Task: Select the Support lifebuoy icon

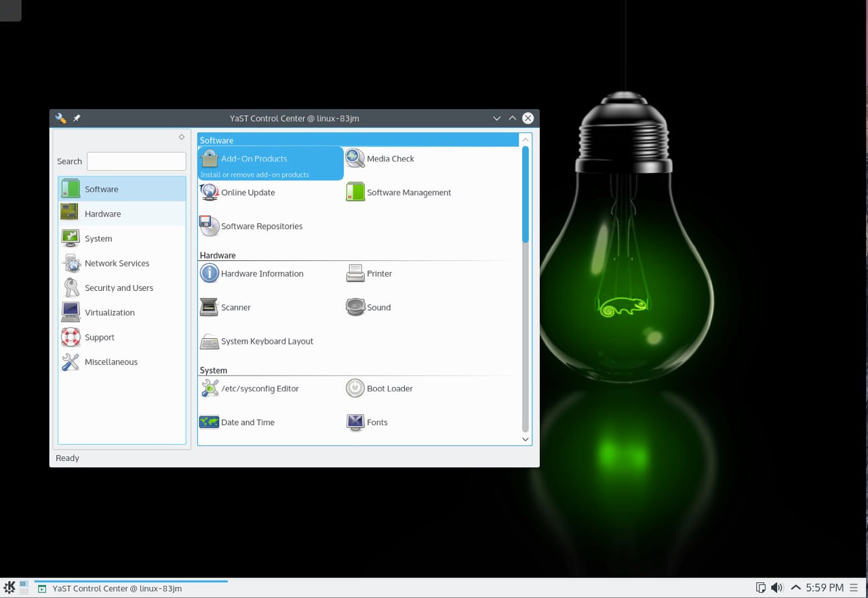Action: point(71,337)
